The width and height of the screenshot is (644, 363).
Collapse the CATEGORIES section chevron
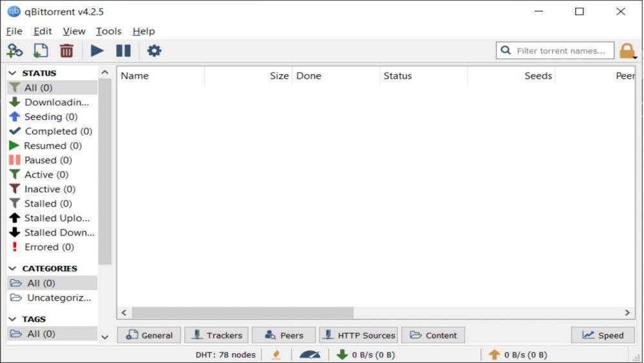(x=13, y=268)
